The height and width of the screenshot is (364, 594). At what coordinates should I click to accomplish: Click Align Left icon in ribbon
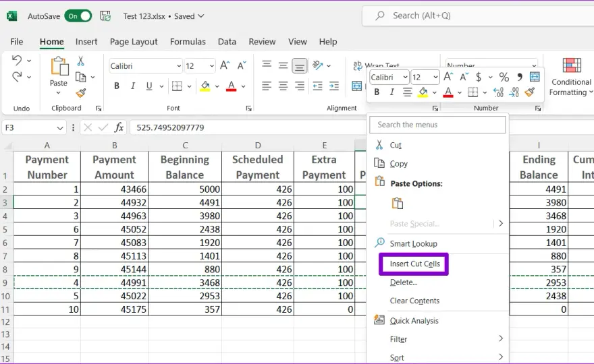click(267, 86)
